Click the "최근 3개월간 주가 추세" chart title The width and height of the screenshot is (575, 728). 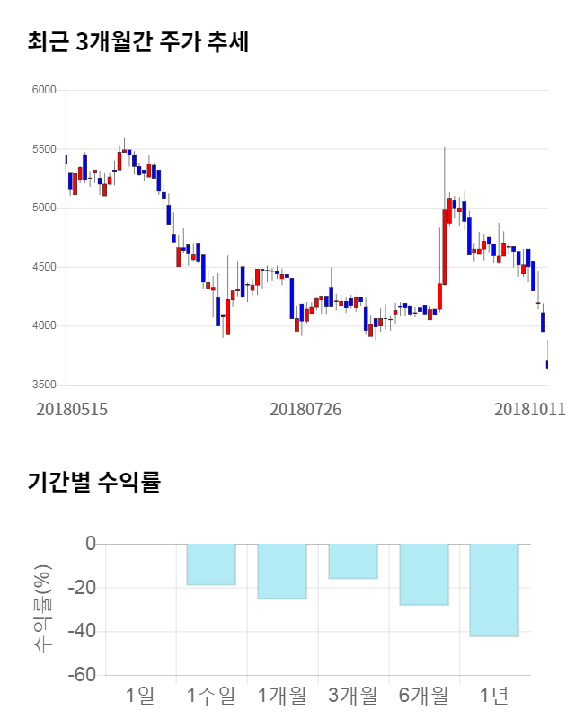[x=137, y=42]
